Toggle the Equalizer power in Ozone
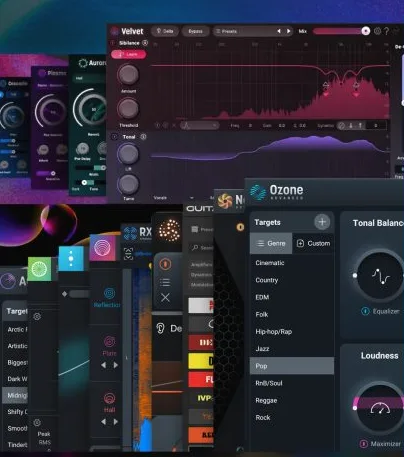 click(365, 311)
